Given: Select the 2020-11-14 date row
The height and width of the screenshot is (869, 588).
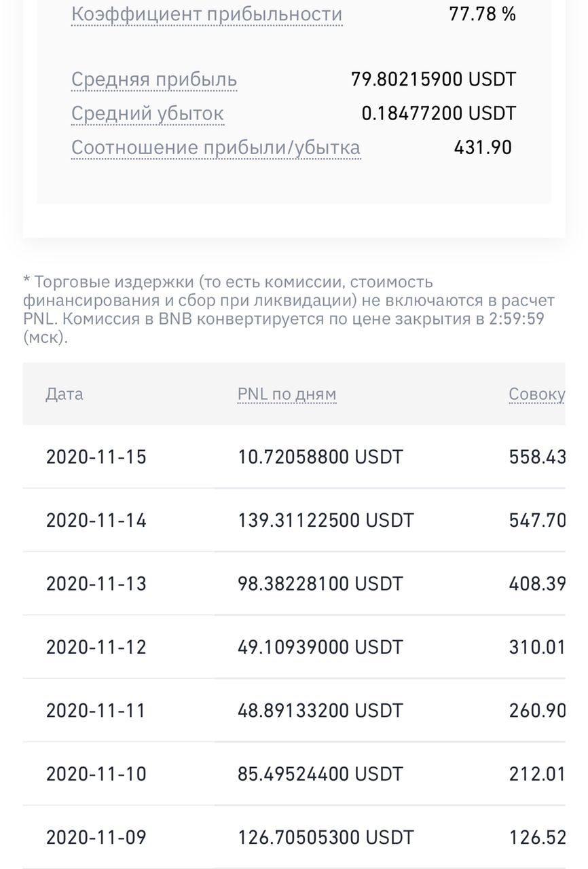Looking at the screenshot, I should click(96, 521).
